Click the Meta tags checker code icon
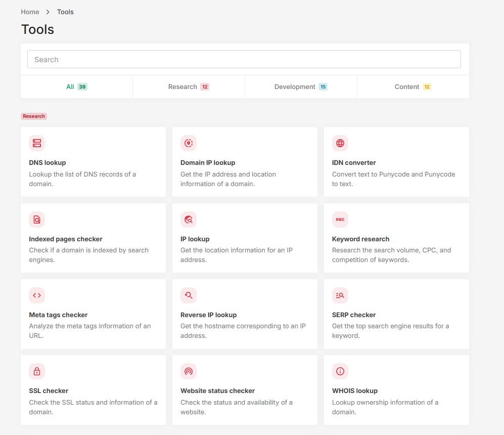The height and width of the screenshot is (435, 504). pyautogui.click(x=37, y=295)
